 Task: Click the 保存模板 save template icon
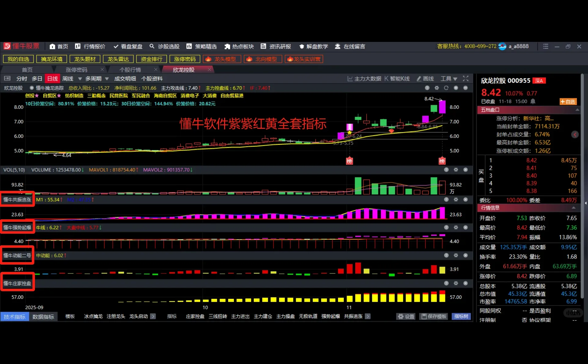coord(433,317)
